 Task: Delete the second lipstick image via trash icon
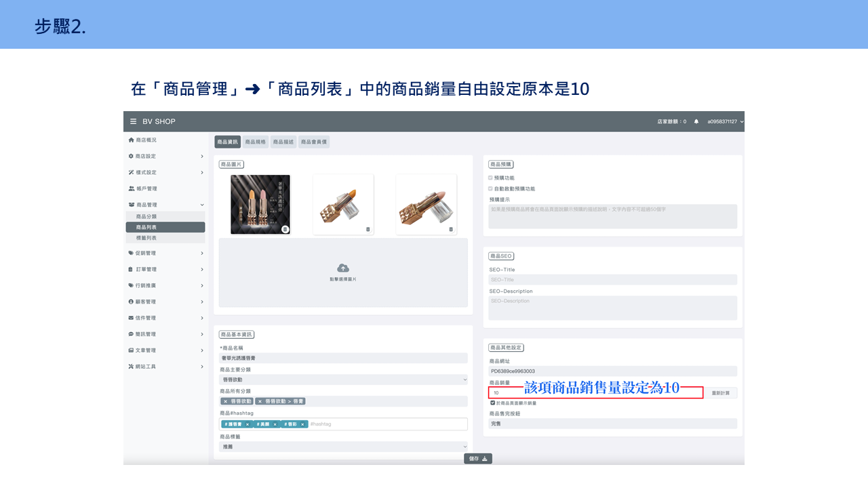[x=368, y=229]
